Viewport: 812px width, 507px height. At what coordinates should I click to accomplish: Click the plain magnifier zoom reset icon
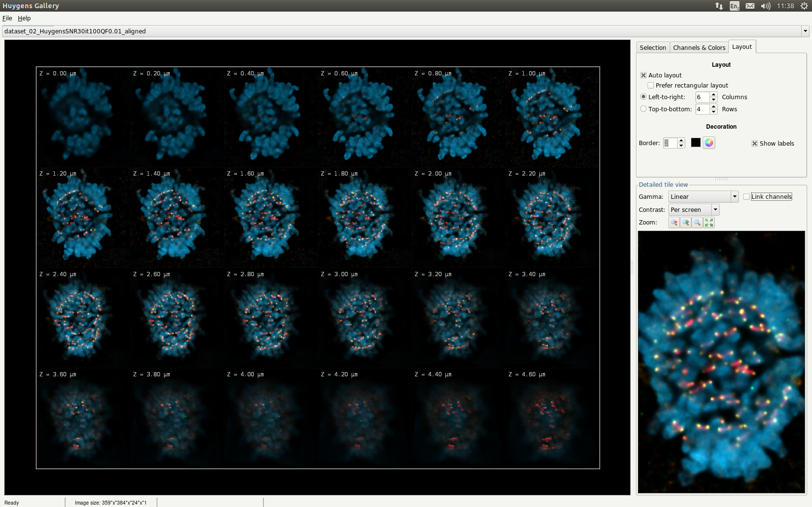click(697, 223)
